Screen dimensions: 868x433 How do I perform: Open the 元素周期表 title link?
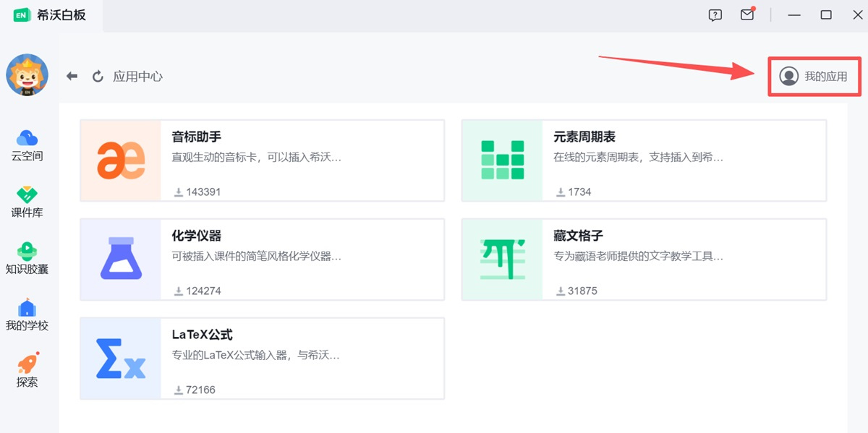[x=584, y=137]
